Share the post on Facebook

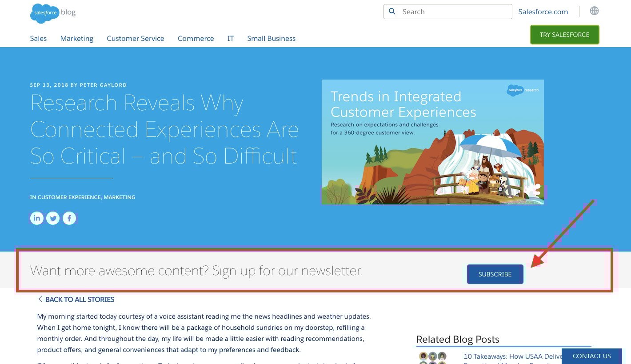(69, 218)
